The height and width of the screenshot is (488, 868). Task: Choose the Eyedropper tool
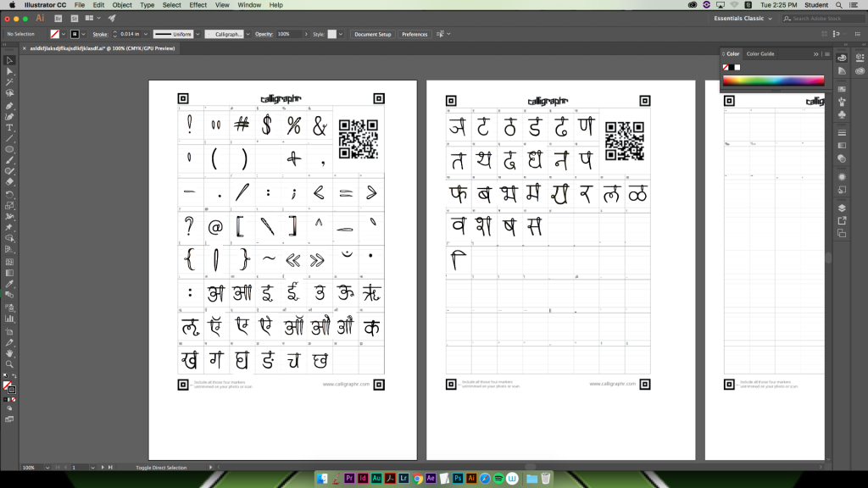coord(9,285)
